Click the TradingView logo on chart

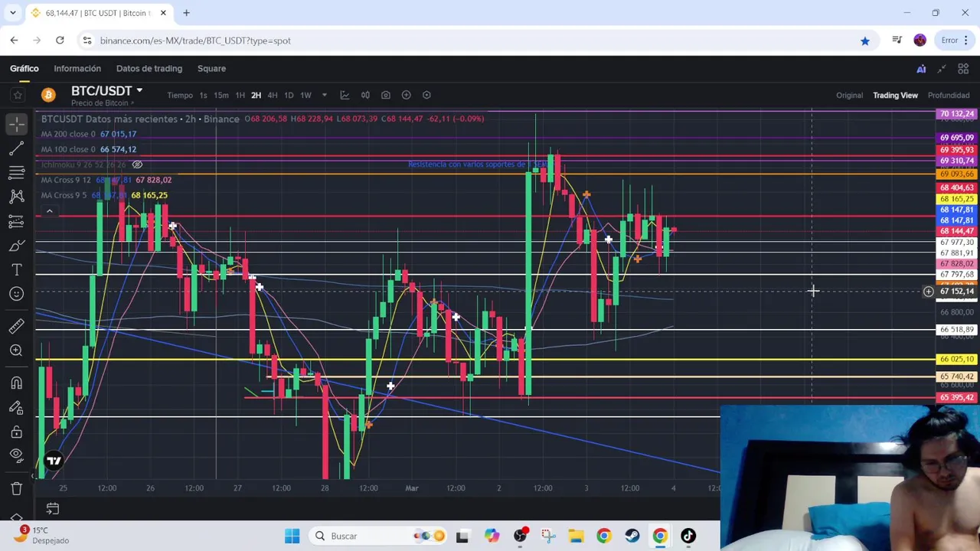(54, 461)
